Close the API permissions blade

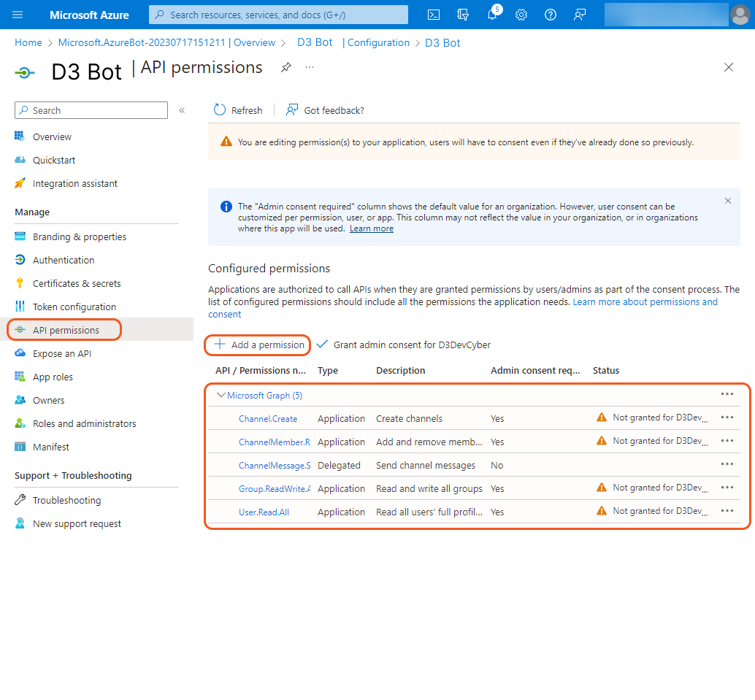point(729,67)
